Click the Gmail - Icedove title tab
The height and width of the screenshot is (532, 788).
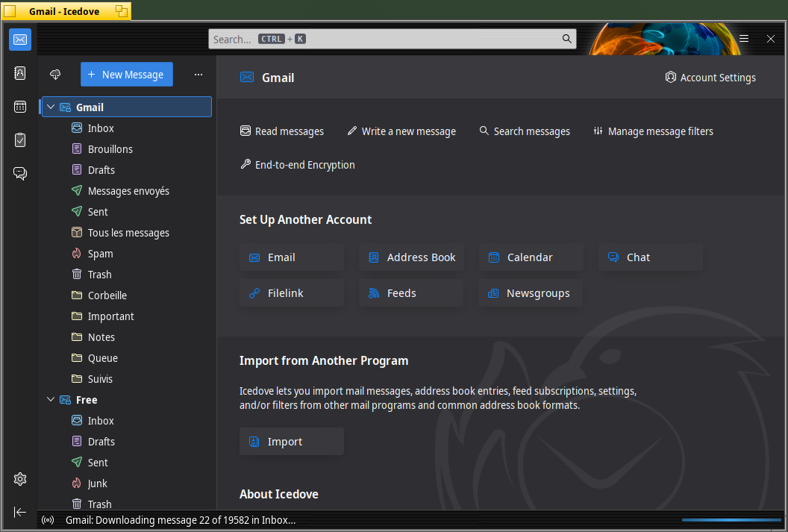(x=66, y=11)
